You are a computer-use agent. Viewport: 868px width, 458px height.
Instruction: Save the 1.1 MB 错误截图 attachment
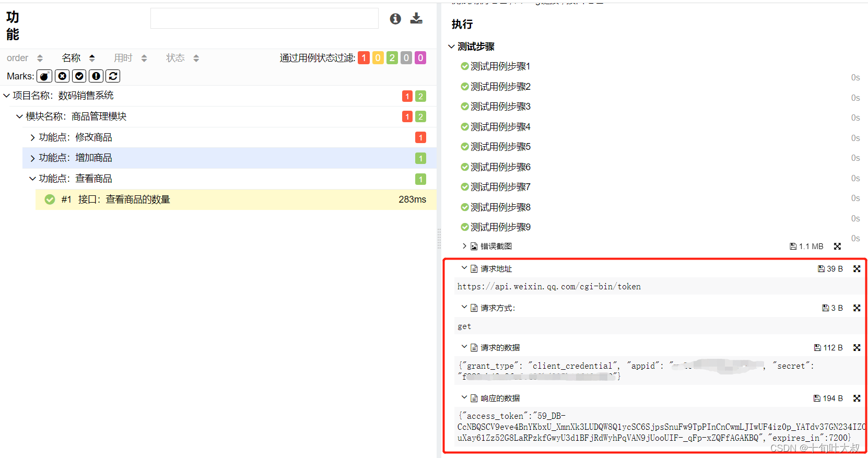[806, 246]
